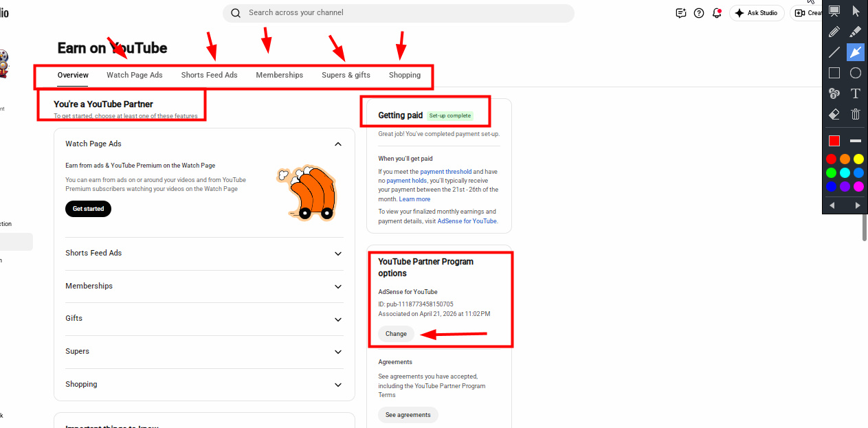
Task: Open the AdSense for YouTube link
Action: point(467,221)
